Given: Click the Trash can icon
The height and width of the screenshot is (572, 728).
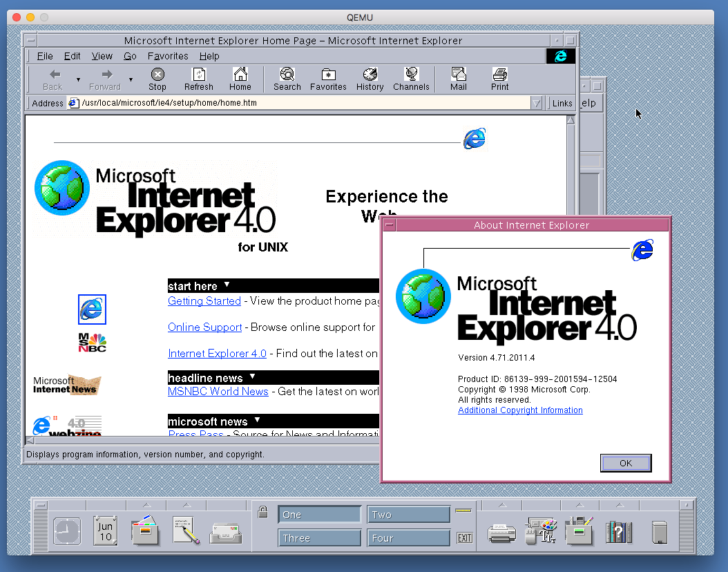Looking at the screenshot, I should point(660,532).
